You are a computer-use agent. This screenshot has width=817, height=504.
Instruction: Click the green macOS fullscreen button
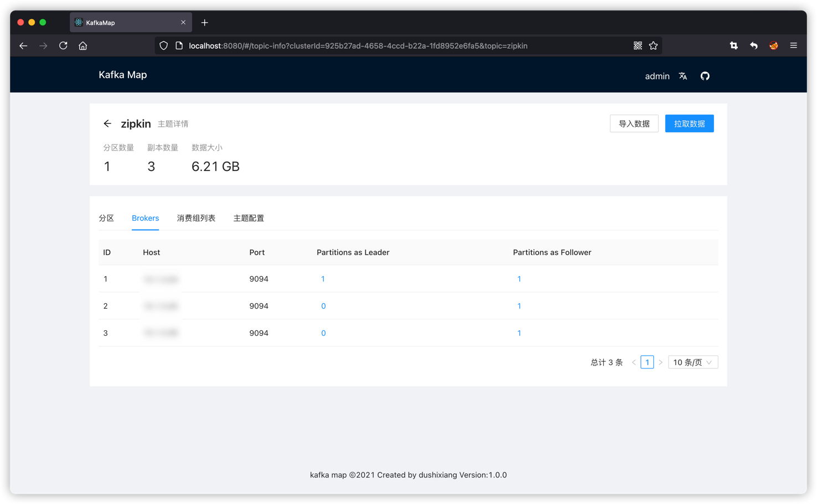coord(43,23)
